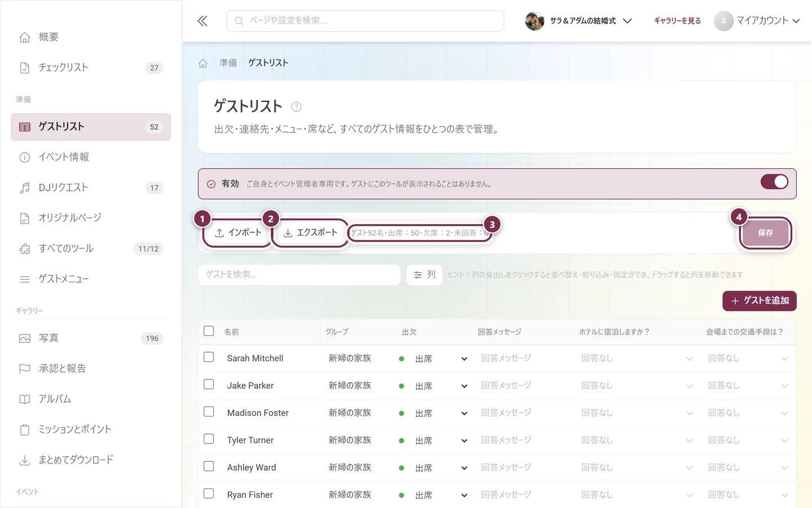Image resolution: width=812 pixels, height=508 pixels.
Task: Open Madison Foster's transport dropdown
Action: pos(748,413)
